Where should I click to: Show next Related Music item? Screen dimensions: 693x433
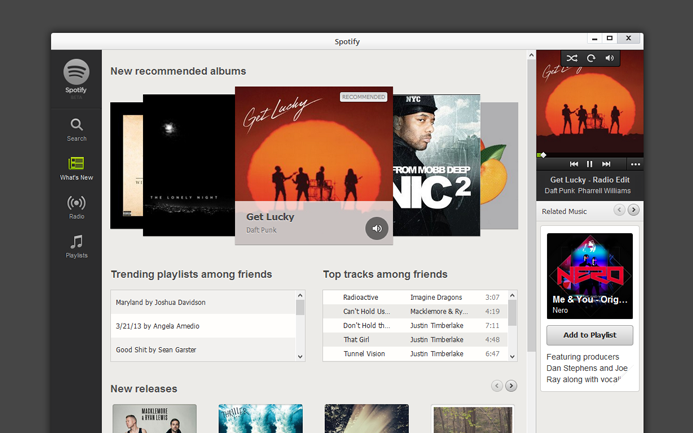tap(633, 209)
